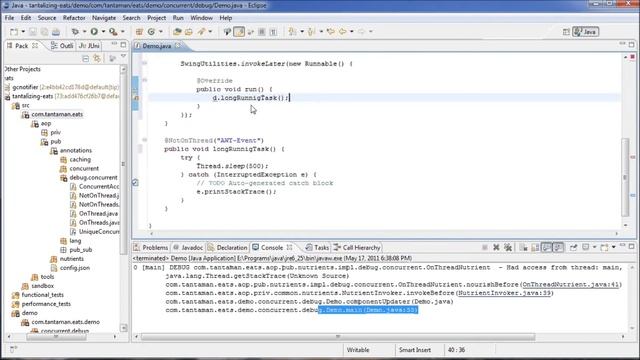
Task: Click the Back navigation arrow in the toolbar
Action: [x=342, y=31]
